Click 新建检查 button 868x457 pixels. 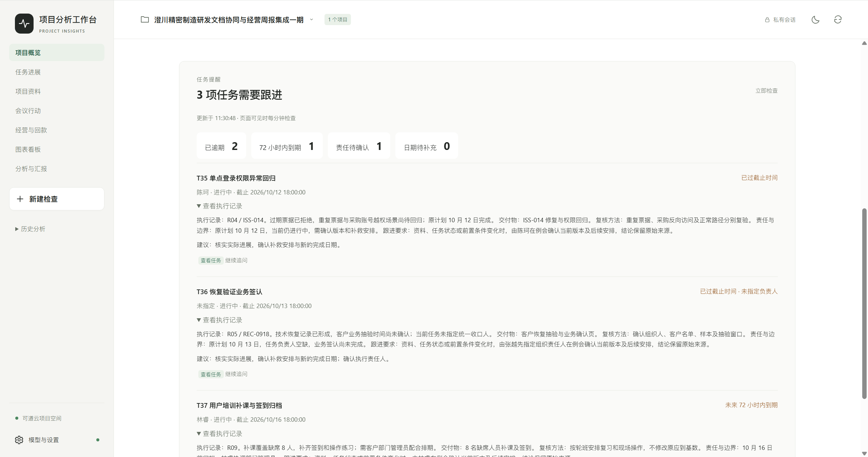click(57, 199)
